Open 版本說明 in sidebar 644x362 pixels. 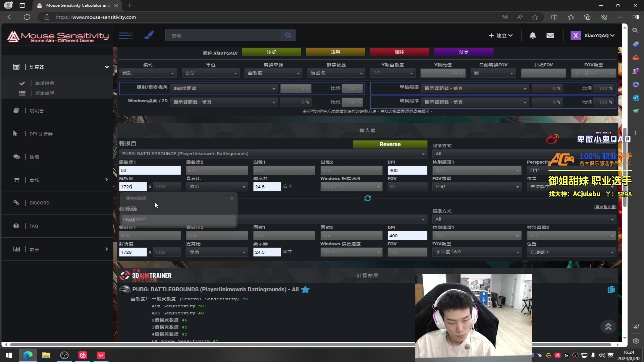(x=45, y=94)
